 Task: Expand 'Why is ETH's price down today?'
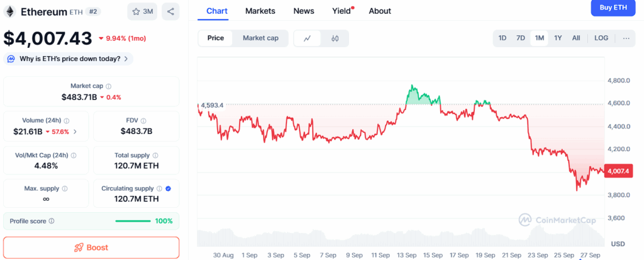point(69,59)
